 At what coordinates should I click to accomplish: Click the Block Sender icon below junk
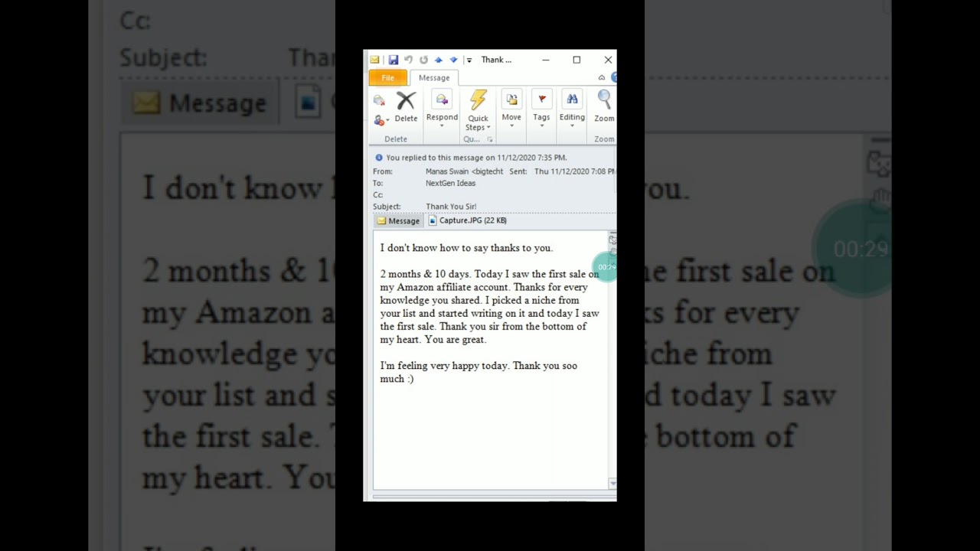pos(379,121)
